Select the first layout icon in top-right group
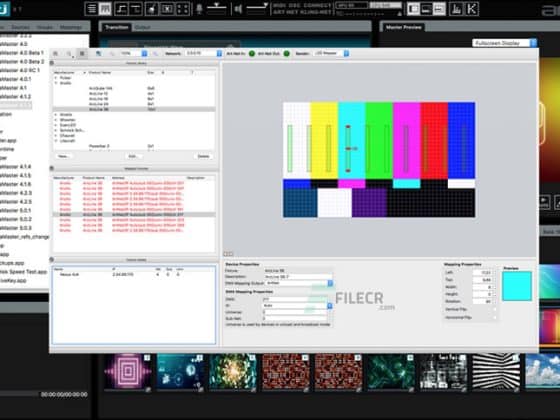 [x=413, y=9]
